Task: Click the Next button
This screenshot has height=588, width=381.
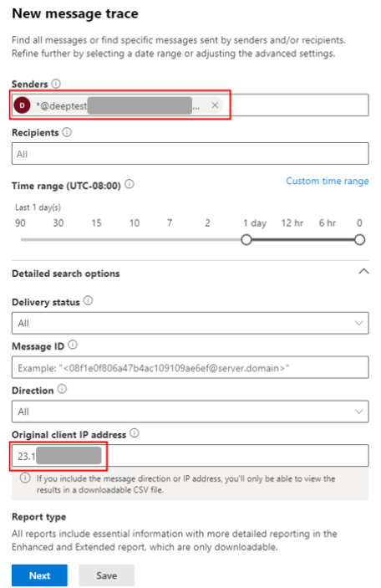Action: tap(39, 575)
